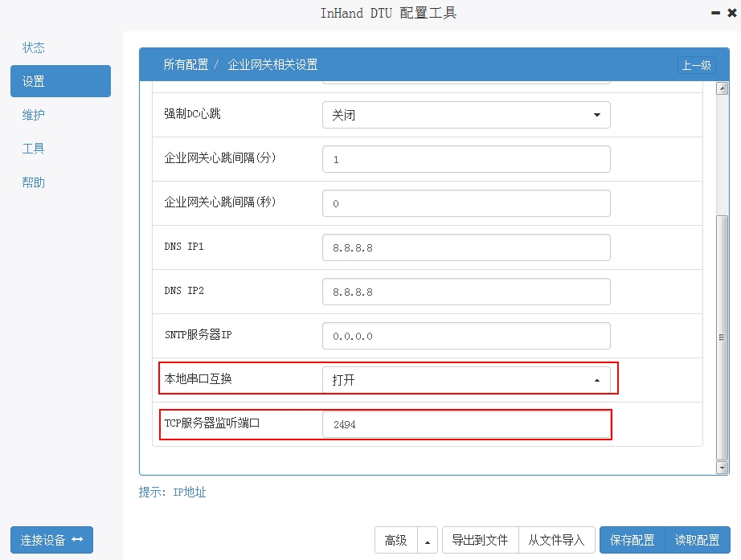This screenshot has width=741, height=560.
Task: Open the 帮助 help section
Action: tap(34, 182)
